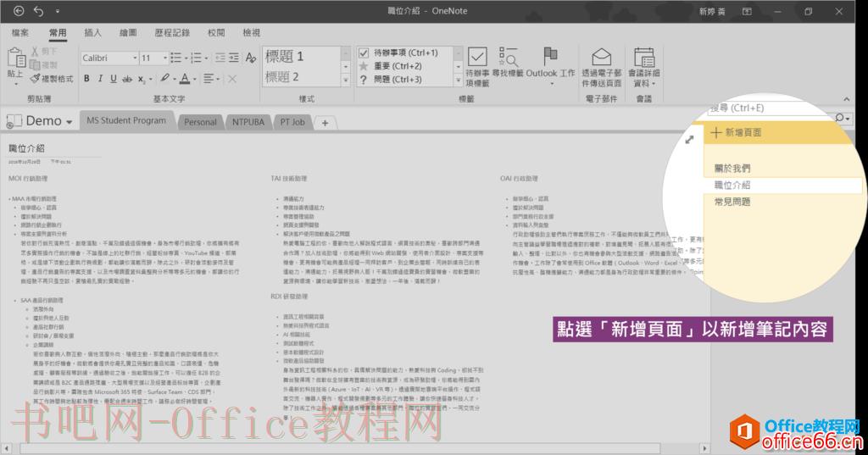Toggle Subscript formatting
Screen dimensions: 868x455
coord(142,79)
